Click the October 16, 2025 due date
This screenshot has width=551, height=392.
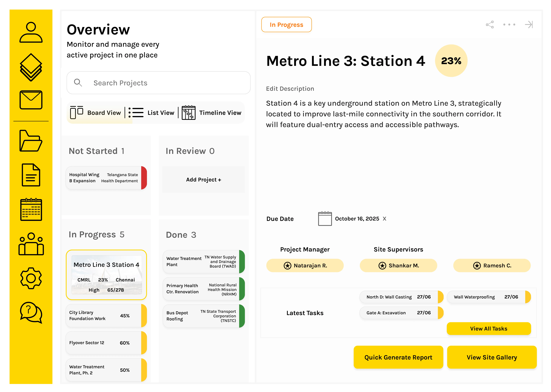[357, 219]
